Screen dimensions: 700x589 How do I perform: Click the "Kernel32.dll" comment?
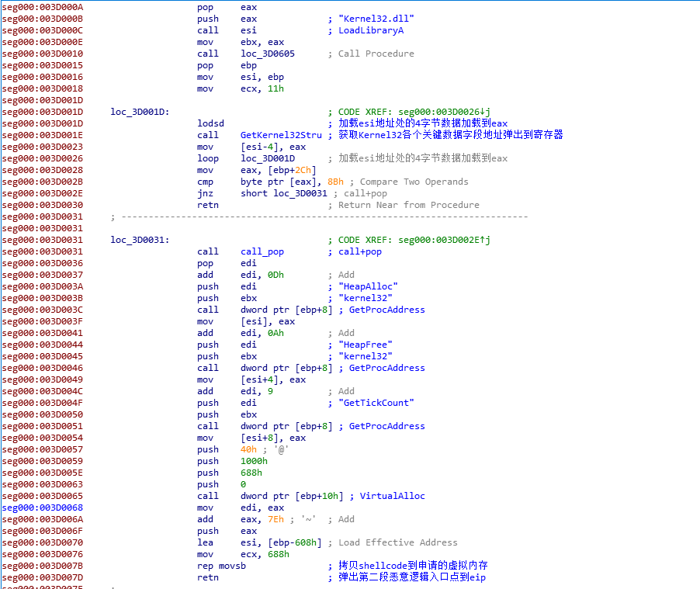point(376,19)
